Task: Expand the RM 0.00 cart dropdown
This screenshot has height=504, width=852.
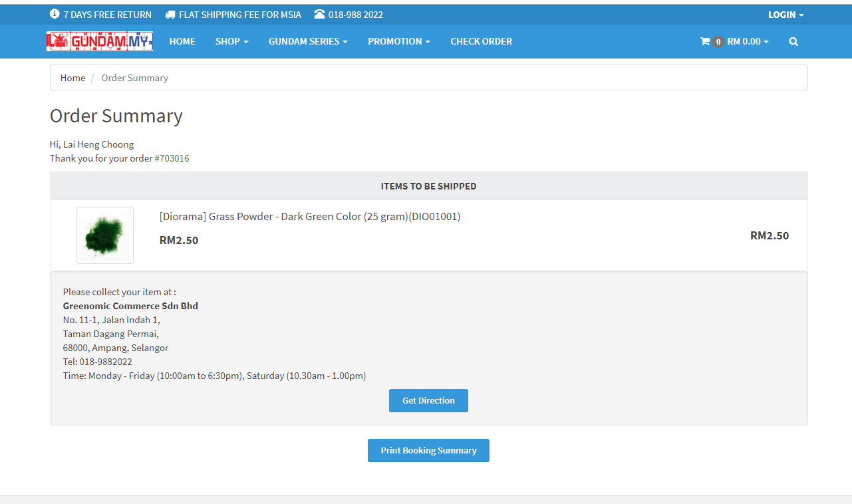Action: coord(748,41)
